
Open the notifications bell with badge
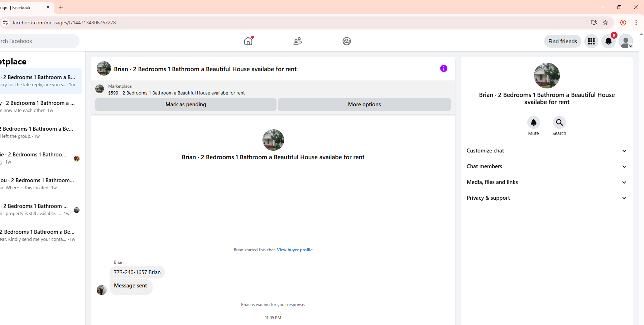[609, 41]
